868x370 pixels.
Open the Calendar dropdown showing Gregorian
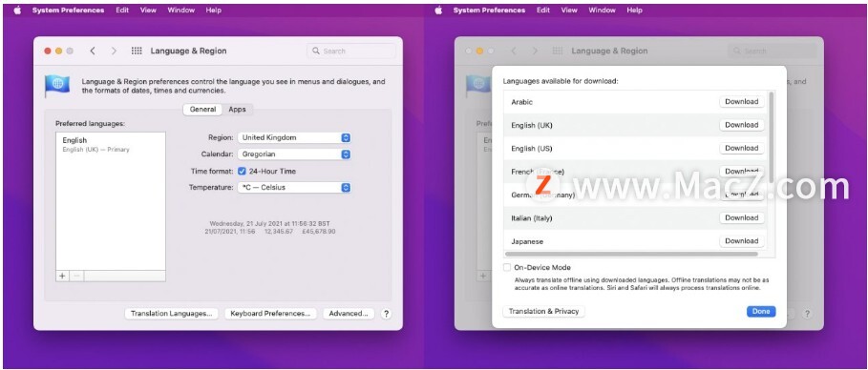tap(294, 154)
